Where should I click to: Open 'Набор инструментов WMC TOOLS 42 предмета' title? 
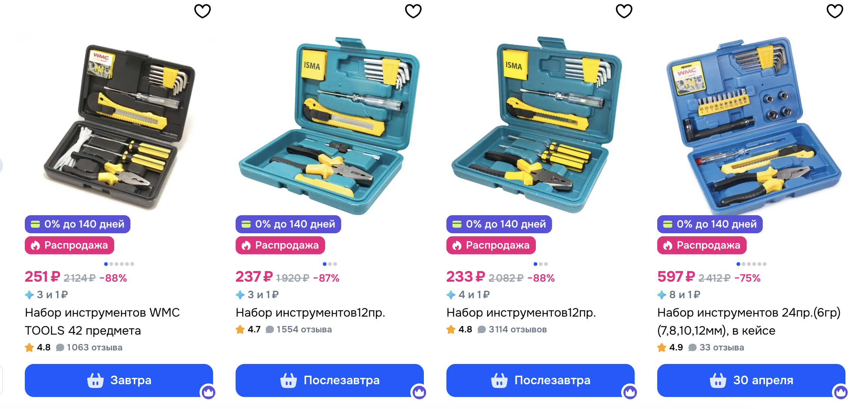point(102,321)
